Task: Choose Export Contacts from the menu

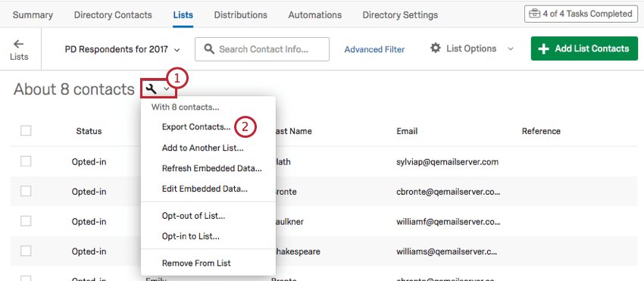Action: coord(196,127)
